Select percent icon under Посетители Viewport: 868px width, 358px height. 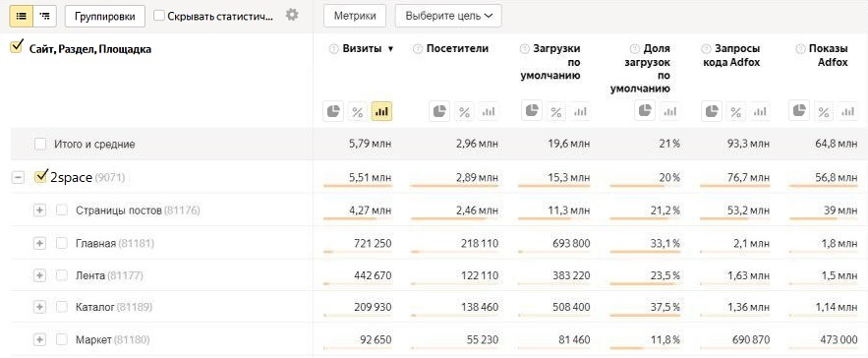464,112
